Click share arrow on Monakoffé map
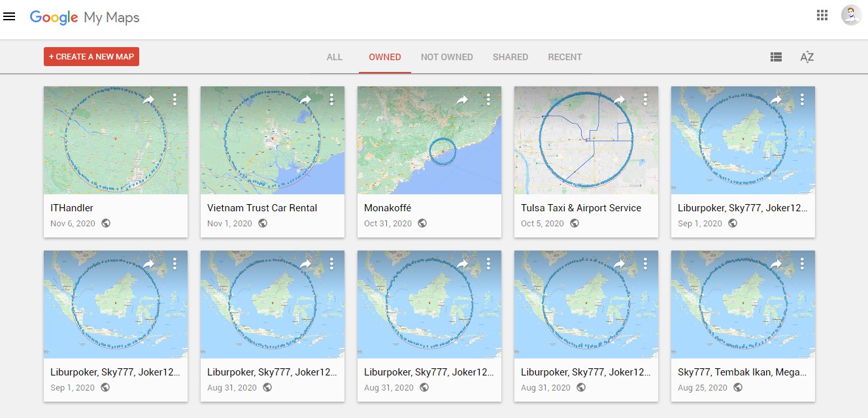Screen dimensions: 868x418 click(x=462, y=99)
